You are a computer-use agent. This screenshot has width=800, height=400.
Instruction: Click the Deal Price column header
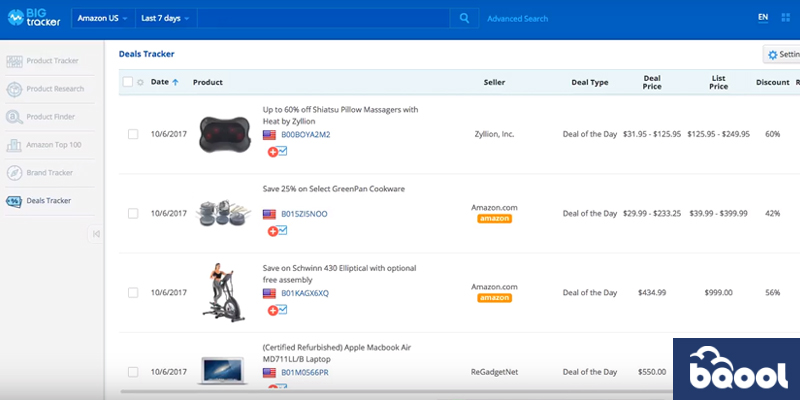coord(652,82)
